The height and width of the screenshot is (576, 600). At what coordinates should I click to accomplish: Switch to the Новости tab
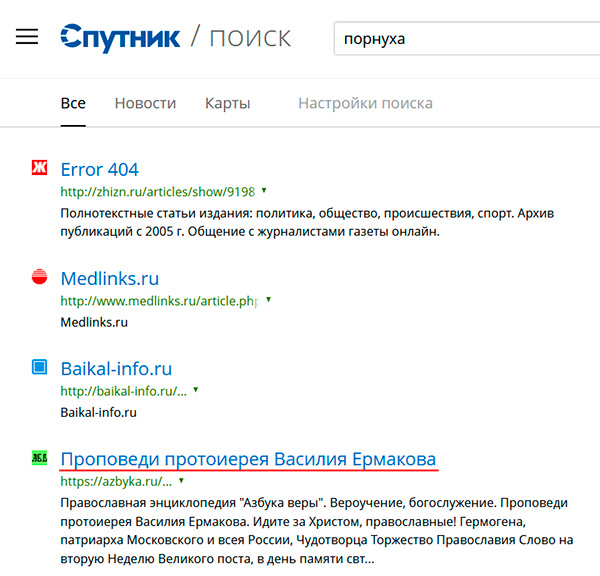pyautogui.click(x=145, y=103)
